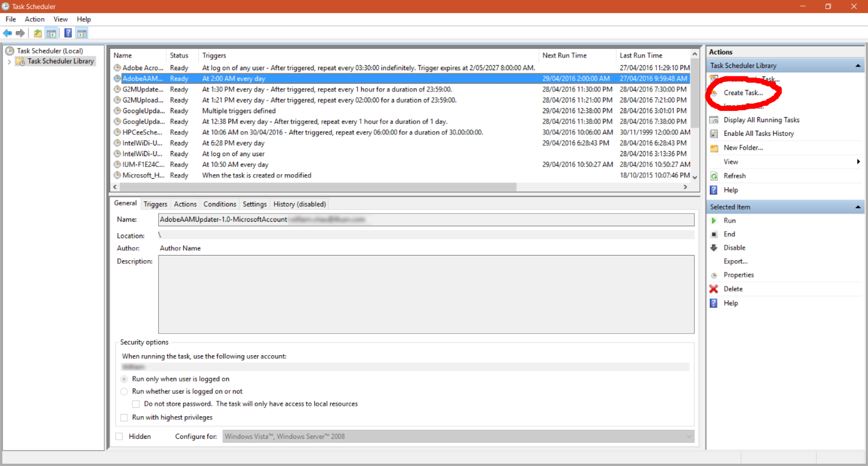Select the task last run '28/04/2016 3:13:36 PM'

[401, 154]
